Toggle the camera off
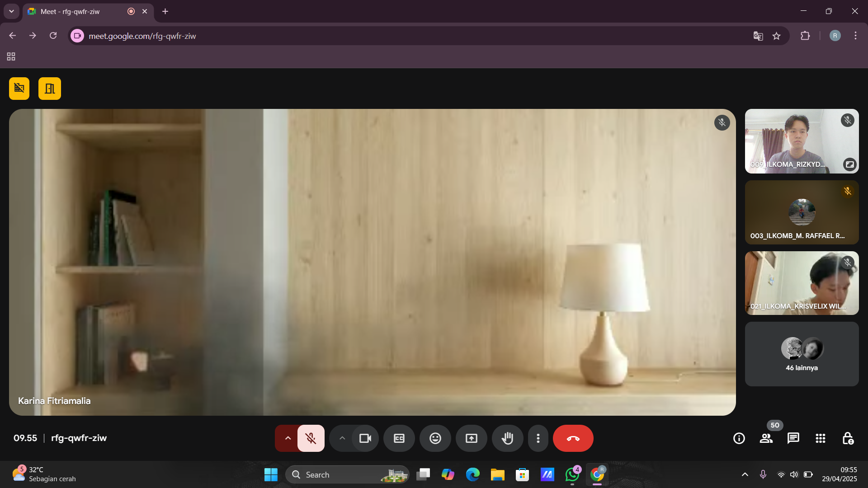The height and width of the screenshot is (488, 868). (365, 438)
